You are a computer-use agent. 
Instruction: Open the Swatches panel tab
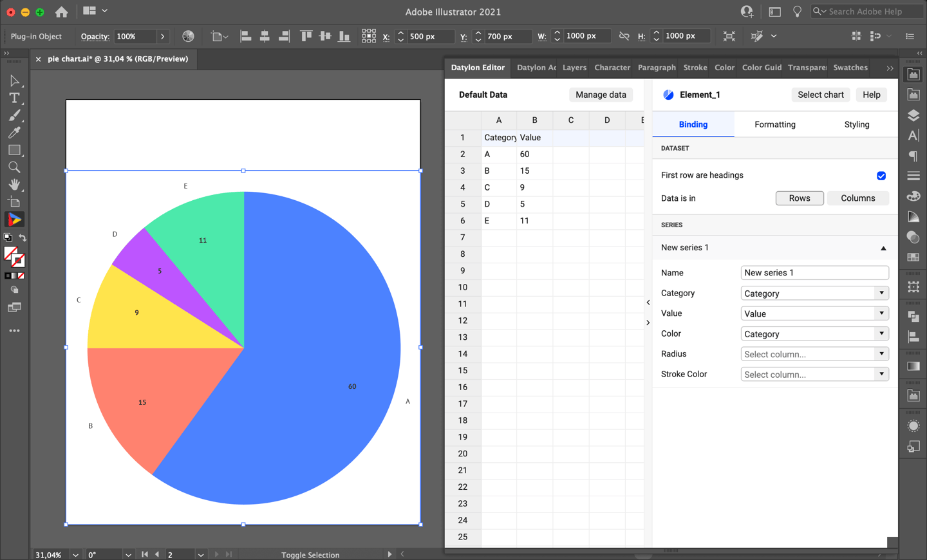pyautogui.click(x=850, y=67)
